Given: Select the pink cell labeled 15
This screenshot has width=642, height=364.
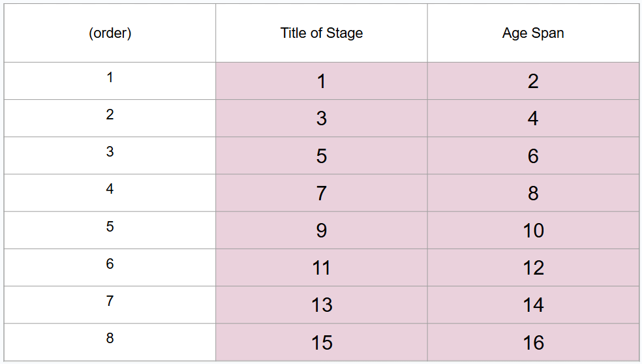Looking at the screenshot, I should coord(321,342).
